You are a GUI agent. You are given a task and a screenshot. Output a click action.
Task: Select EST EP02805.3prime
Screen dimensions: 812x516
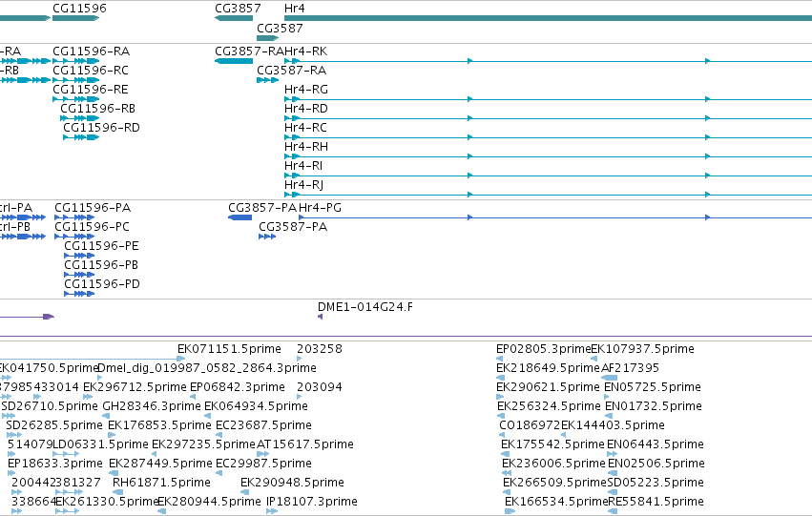click(x=544, y=349)
